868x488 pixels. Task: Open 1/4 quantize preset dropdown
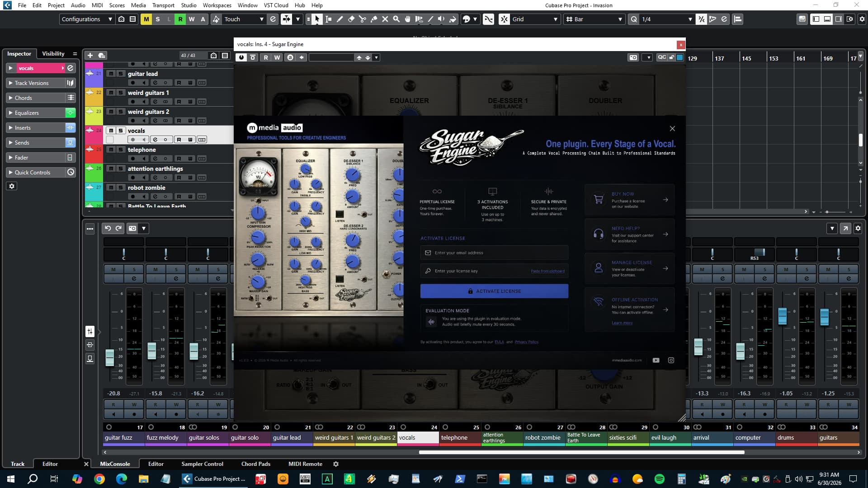point(667,19)
